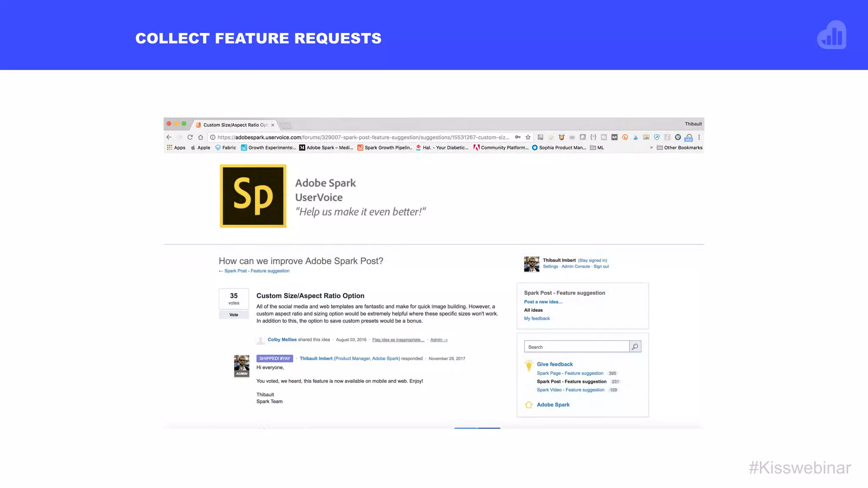
Task: Open Colby Mellies' profile link
Action: 282,340
